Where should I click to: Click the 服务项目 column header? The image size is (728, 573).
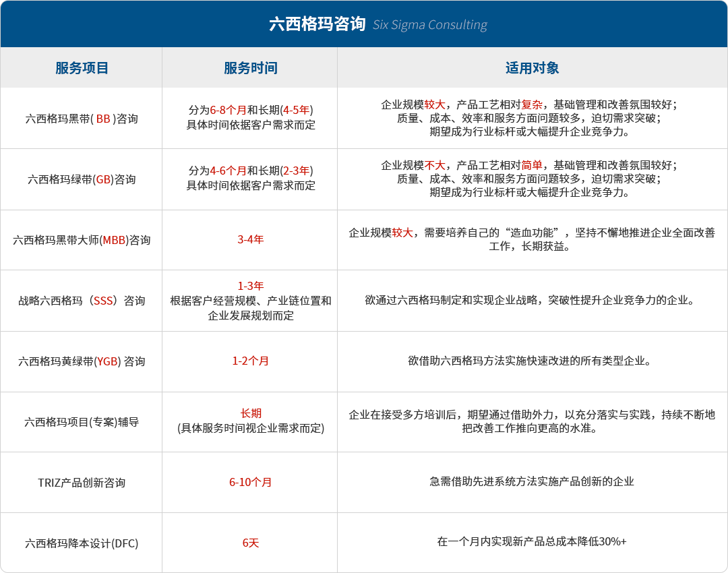point(82,68)
